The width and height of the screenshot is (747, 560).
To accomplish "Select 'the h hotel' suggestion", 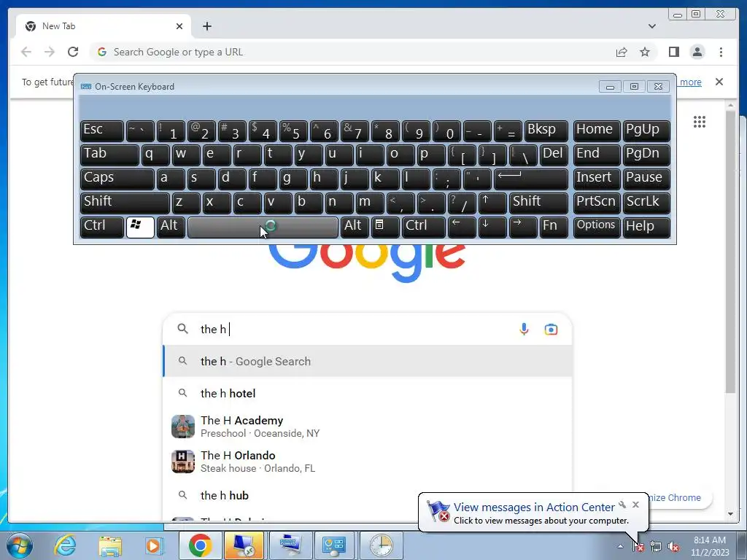I will pyautogui.click(x=368, y=393).
